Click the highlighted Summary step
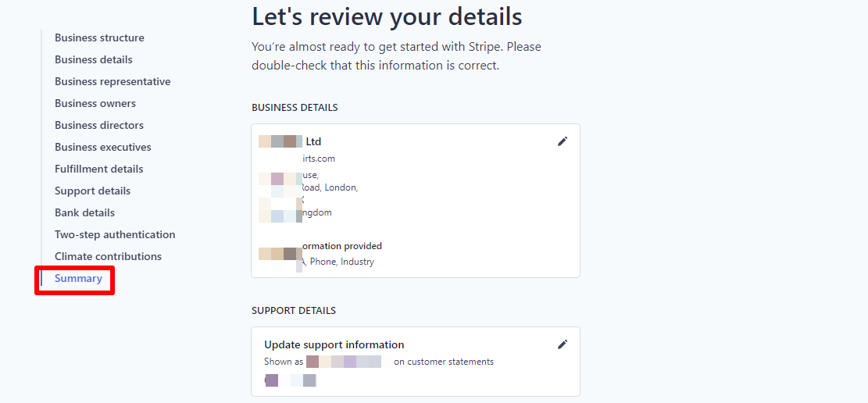 78,279
